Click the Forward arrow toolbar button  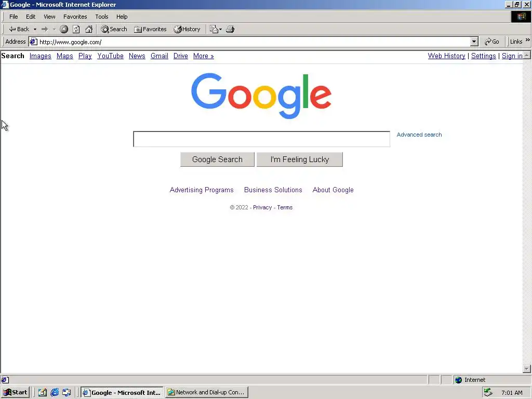coord(45,29)
